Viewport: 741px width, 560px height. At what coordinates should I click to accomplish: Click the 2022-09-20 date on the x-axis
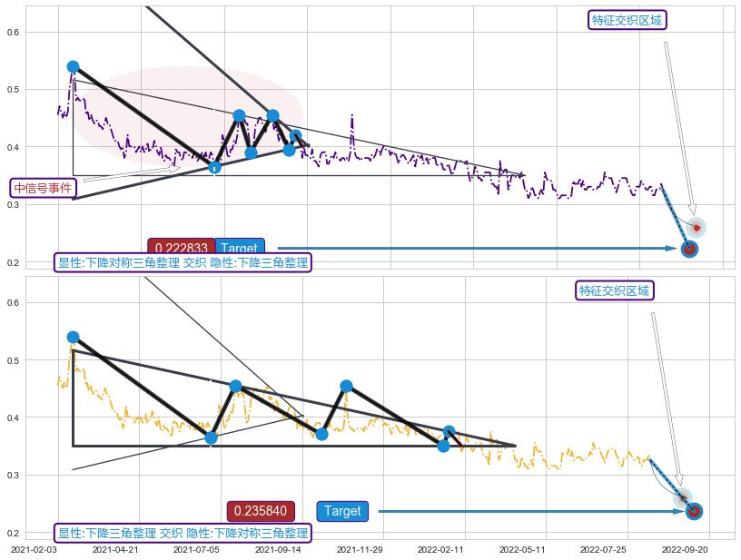[x=685, y=549]
